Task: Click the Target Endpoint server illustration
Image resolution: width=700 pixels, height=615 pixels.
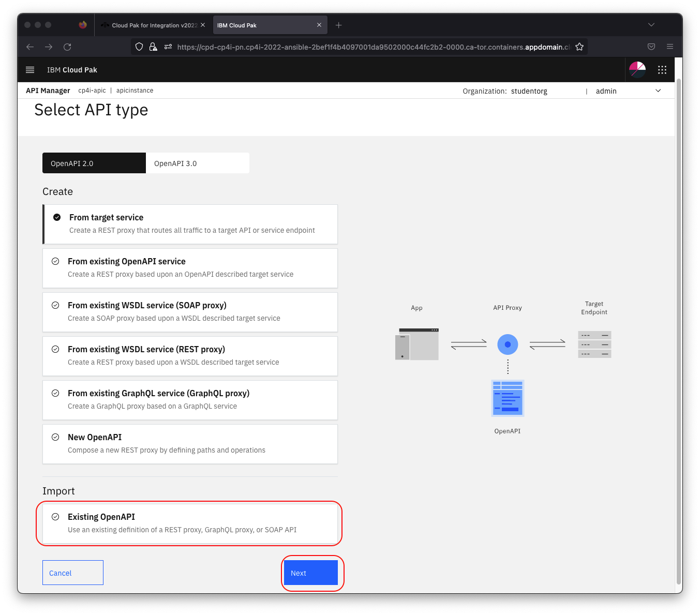Action: click(x=594, y=344)
